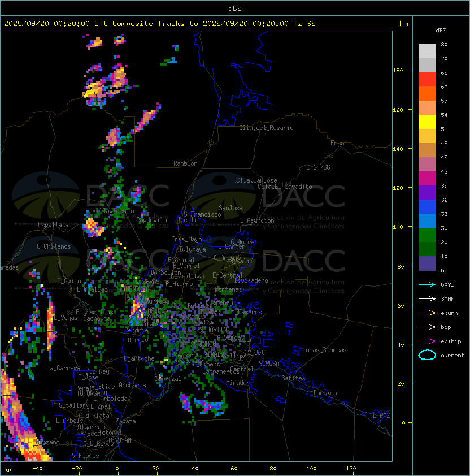Click the Anchoris place label
The width and height of the screenshot is (470, 476).
[132, 385]
